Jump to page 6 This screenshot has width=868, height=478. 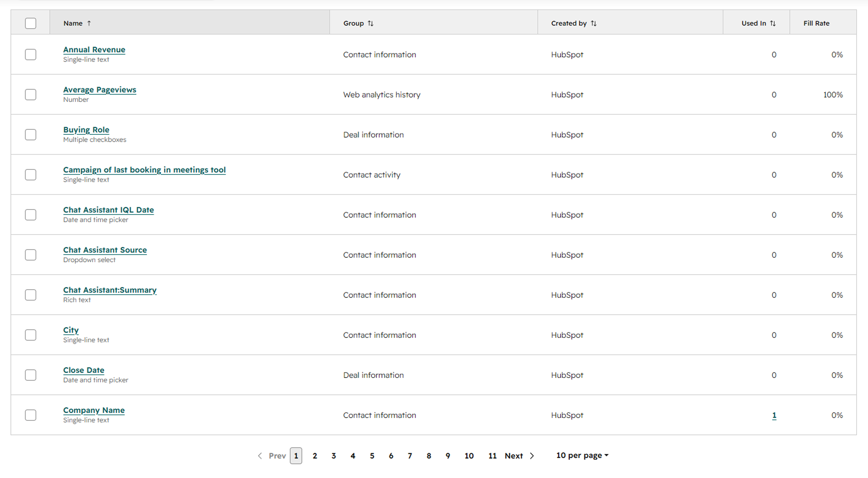(x=391, y=456)
